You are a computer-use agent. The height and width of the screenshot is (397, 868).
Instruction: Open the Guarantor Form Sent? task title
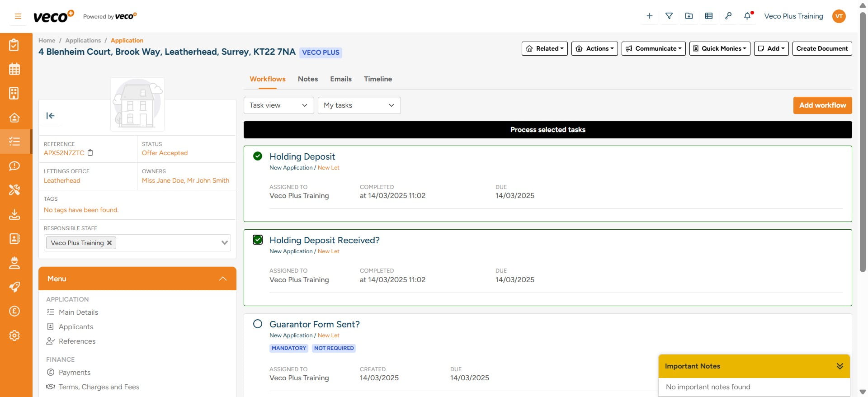(x=315, y=324)
